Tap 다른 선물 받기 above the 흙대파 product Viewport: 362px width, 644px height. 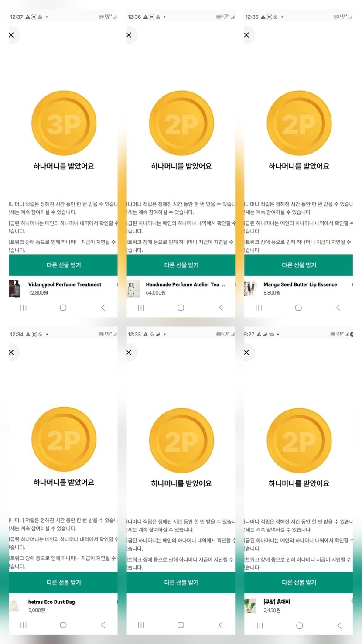click(x=299, y=582)
